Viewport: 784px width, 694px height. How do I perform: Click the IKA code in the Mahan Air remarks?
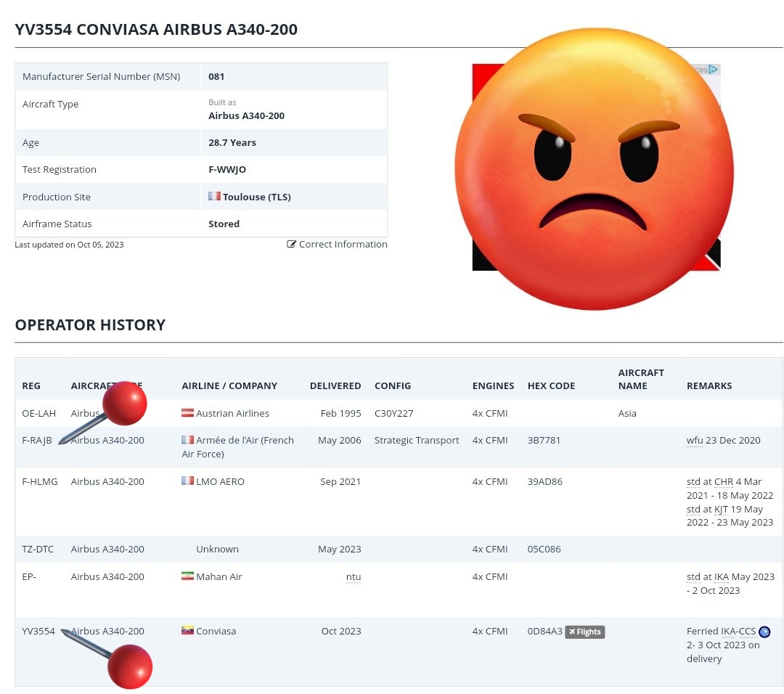coord(721,576)
